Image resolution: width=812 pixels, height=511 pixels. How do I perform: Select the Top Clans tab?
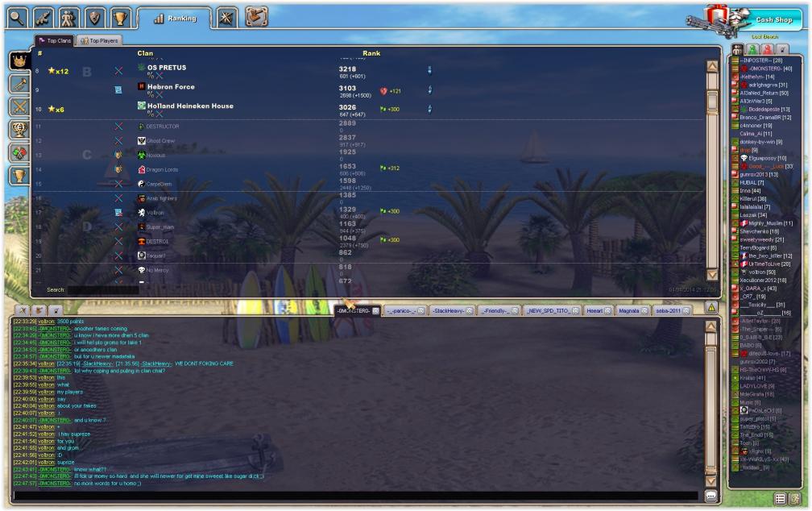pyautogui.click(x=56, y=39)
